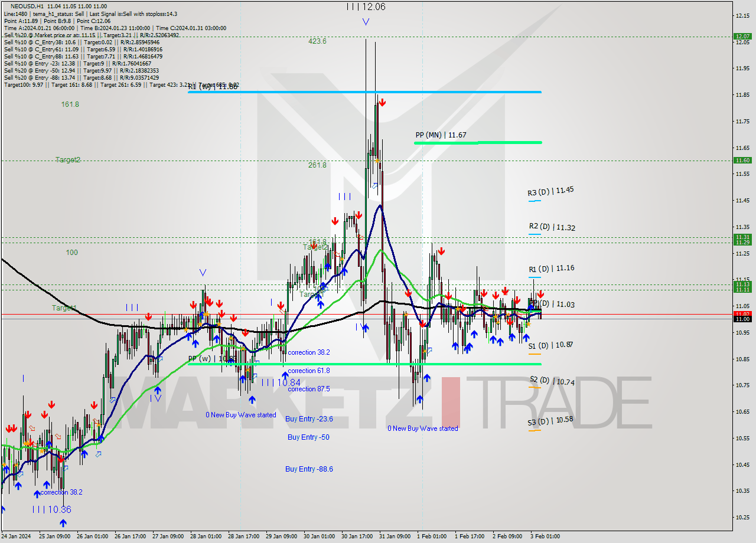This screenshot has height=543, width=756.
Task: Select the green 12.07 price axis tag
Action: click(742, 37)
